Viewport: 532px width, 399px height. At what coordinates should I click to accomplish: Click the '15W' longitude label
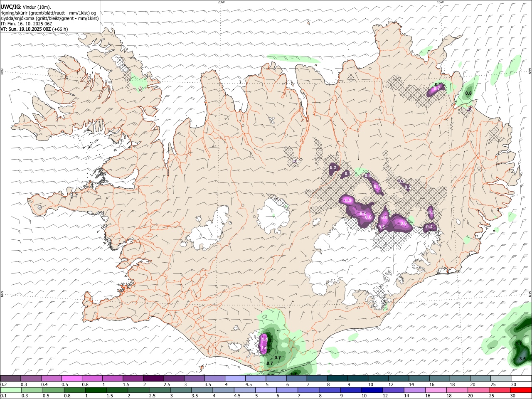[440, 2]
